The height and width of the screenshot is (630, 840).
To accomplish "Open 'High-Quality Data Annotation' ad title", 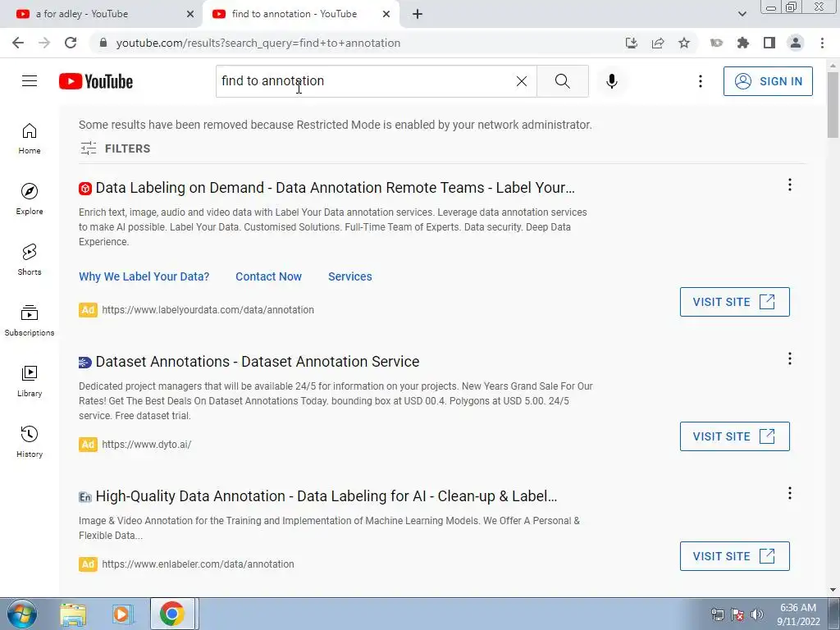I will point(326,496).
